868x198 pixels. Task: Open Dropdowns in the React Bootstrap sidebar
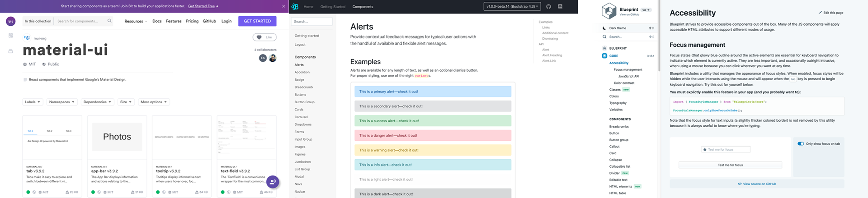point(303,124)
